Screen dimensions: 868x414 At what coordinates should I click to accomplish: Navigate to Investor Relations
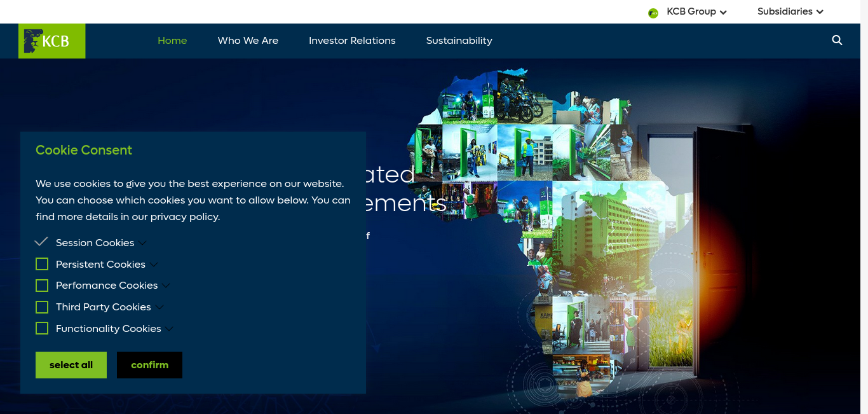click(x=352, y=41)
